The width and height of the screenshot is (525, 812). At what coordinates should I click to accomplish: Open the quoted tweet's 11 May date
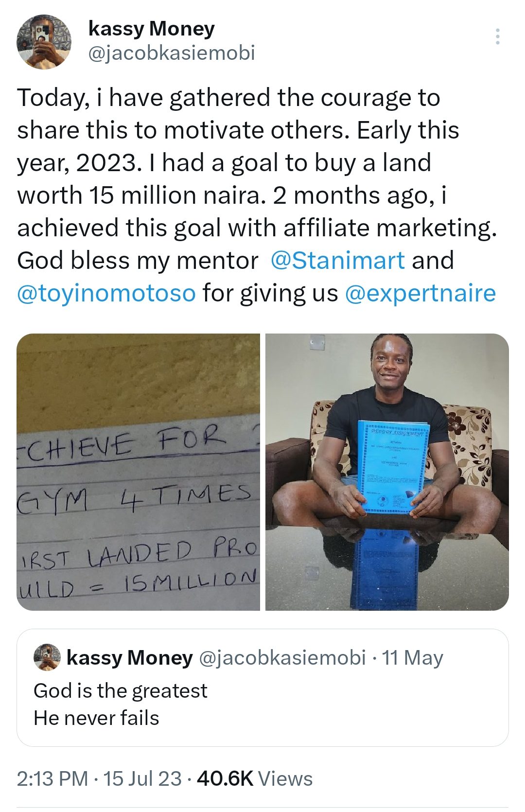click(412, 658)
